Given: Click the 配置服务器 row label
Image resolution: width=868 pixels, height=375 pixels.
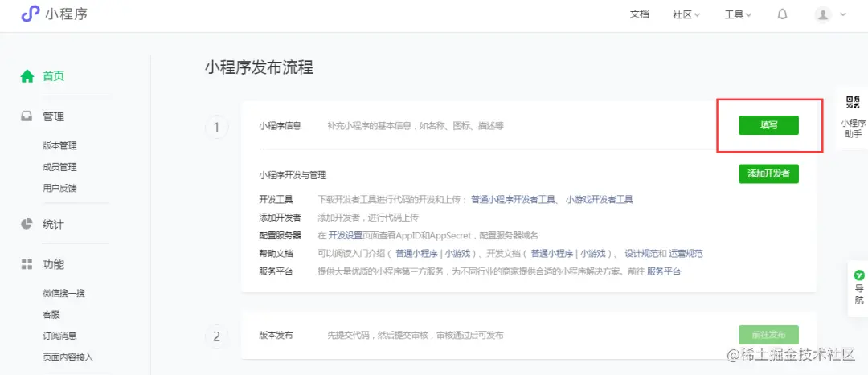Looking at the screenshot, I should (280, 235).
